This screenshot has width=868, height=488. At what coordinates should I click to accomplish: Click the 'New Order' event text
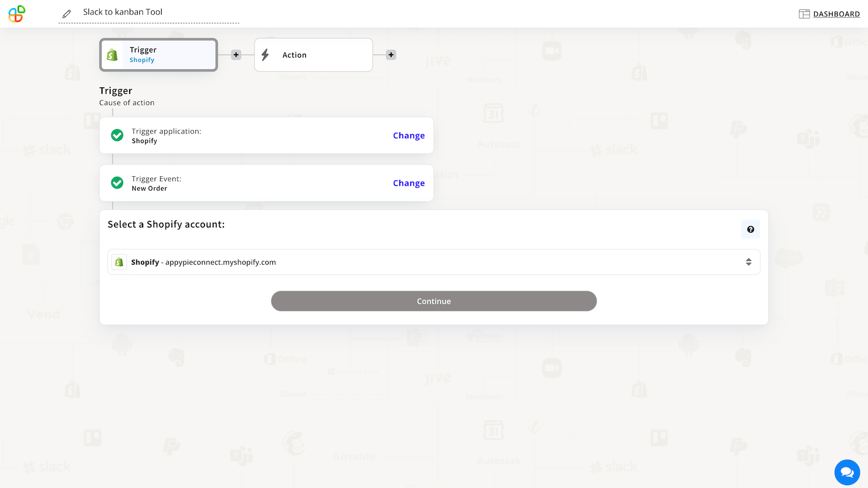[x=150, y=189]
